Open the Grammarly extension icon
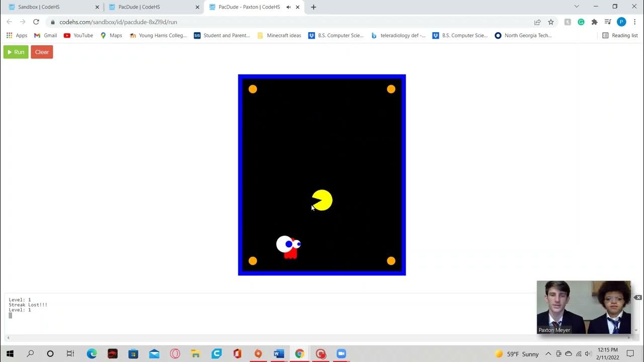The image size is (644, 362). click(x=581, y=22)
